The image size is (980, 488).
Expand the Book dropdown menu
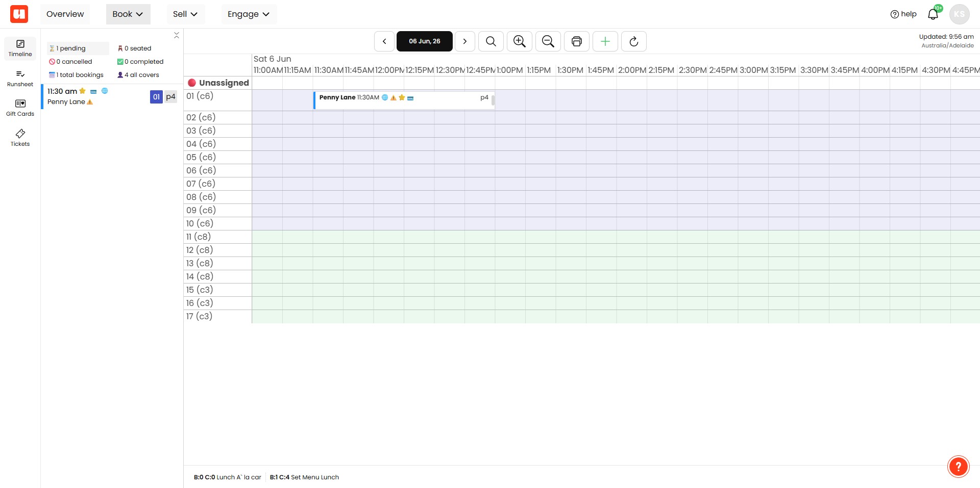(128, 14)
